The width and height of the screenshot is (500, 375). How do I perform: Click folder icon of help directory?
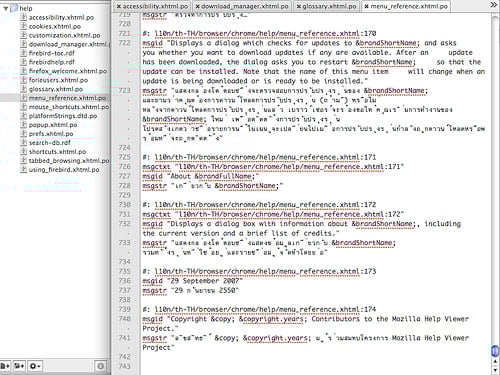pyautogui.click(x=14, y=8)
